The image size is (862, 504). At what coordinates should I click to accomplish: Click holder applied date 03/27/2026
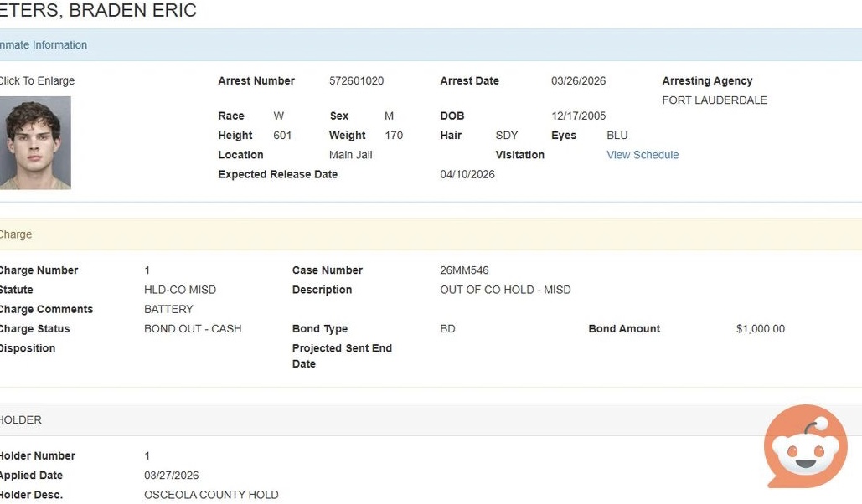click(172, 476)
